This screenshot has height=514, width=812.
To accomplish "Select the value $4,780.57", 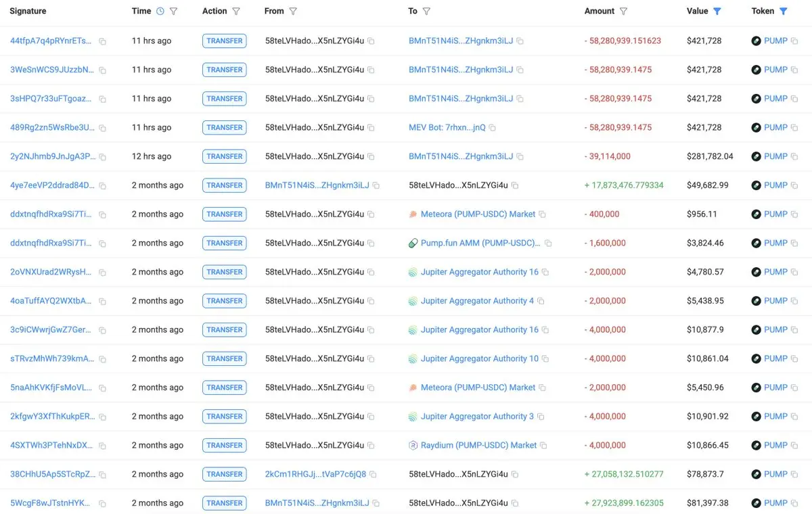I will click(x=705, y=272).
